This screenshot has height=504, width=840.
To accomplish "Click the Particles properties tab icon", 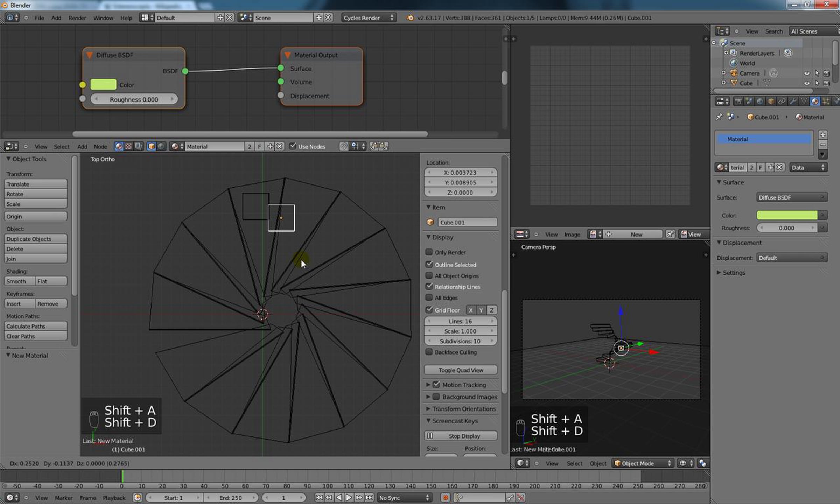I will pyautogui.click(x=826, y=101).
